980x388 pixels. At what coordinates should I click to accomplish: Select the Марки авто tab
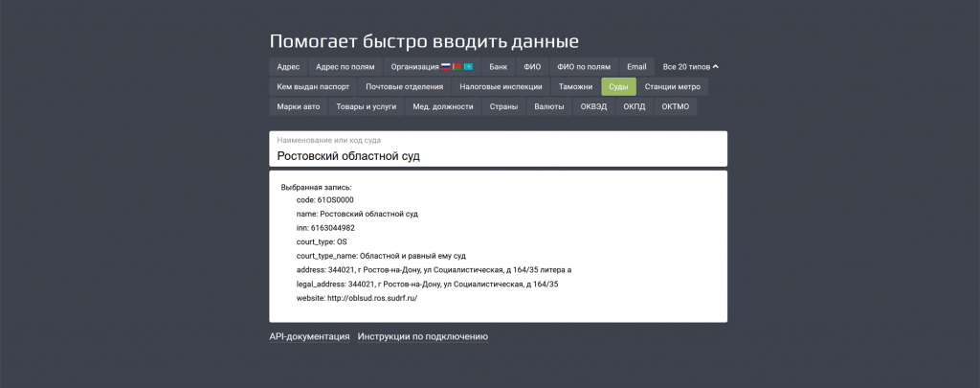pos(299,106)
